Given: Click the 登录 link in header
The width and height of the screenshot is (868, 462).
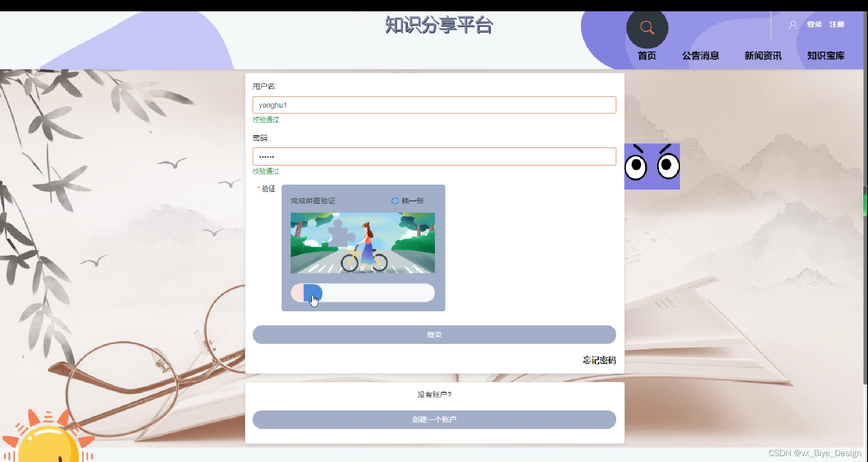Looking at the screenshot, I should click(814, 24).
